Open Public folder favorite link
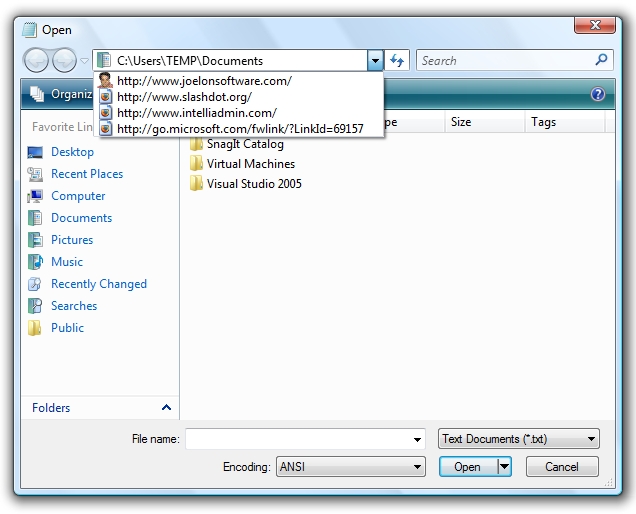Viewport: 636px width, 514px height. click(x=67, y=327)
